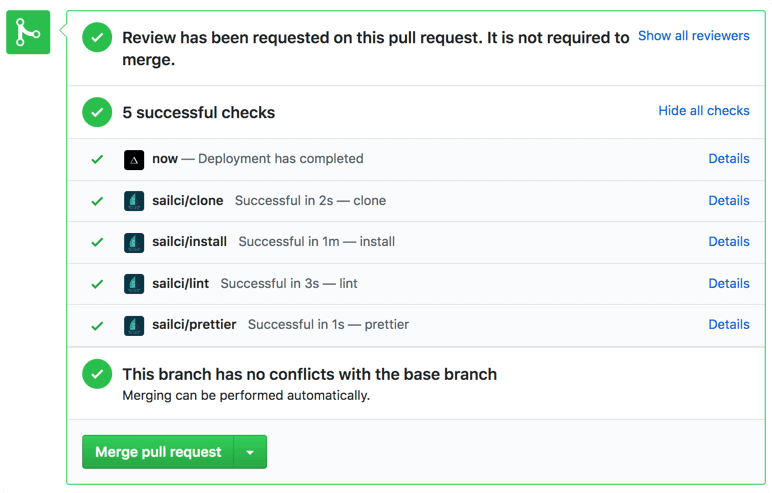Screen dimensions: 772x493
Task: Click the check circle next to 5 successful checks
Action: point(97,112)
